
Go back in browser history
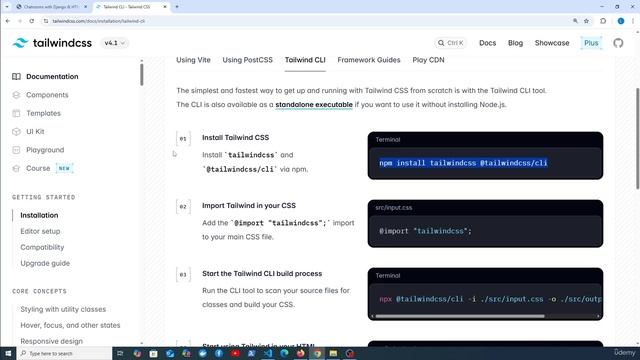coord(8,21)
